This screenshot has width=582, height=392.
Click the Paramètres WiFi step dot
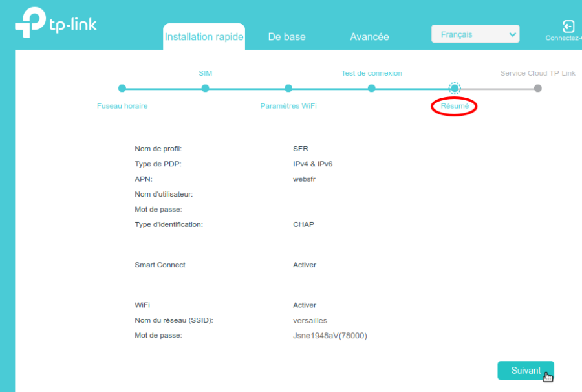coord(288,88)
